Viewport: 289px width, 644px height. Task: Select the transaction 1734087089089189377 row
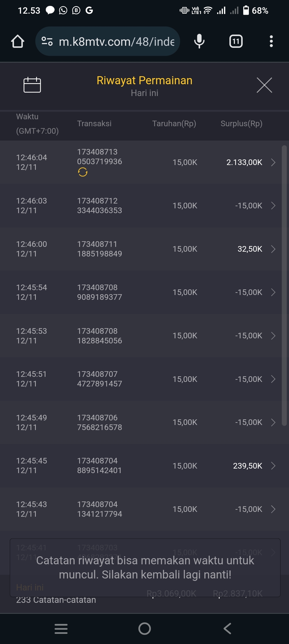[100, 292]
